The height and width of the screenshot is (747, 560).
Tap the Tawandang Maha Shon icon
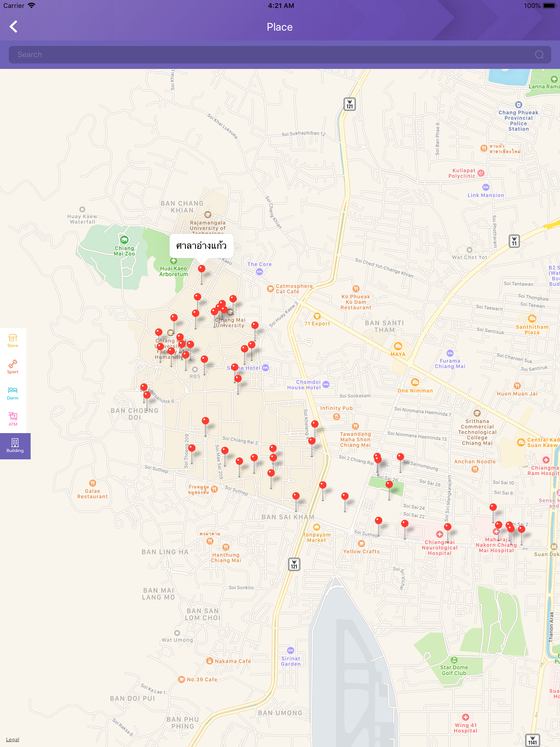click(x=355, y=426)
